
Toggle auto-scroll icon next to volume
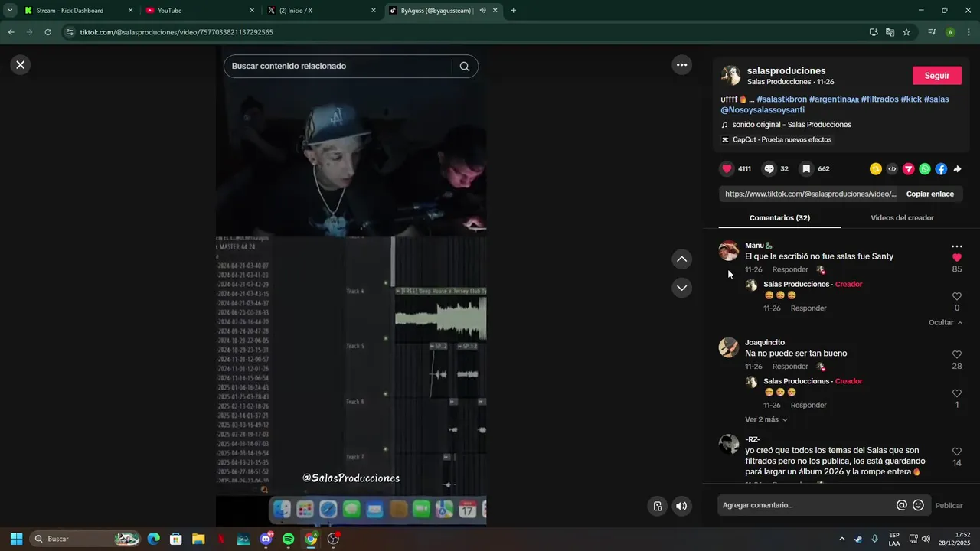[x=657, y=506]
